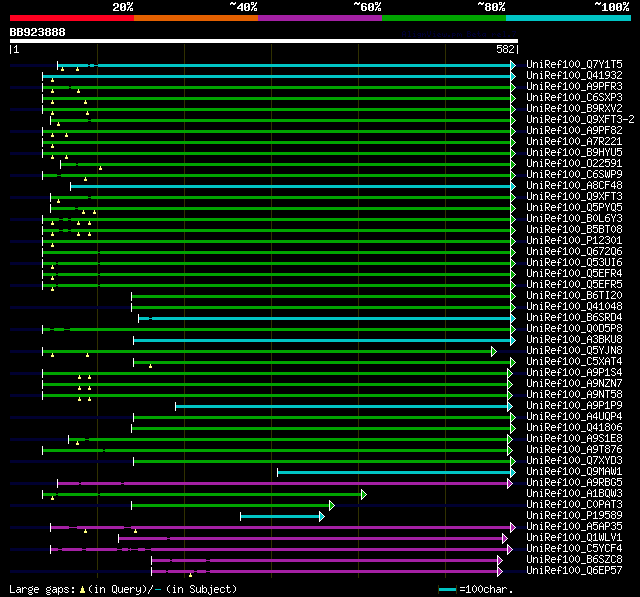This screenshot has height=597, width=640.
Task: Open entry UniRef100_C5YCF4
Action: [574, 549]
